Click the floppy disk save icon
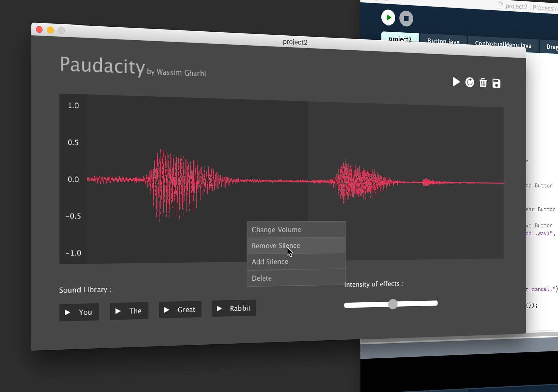This screenshot has height=392, width=558. point(496,83)
